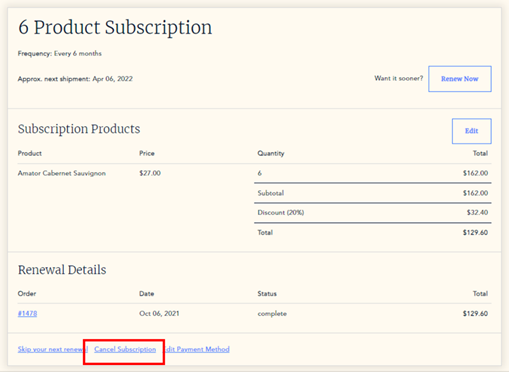
Task: Click the 'Discount (20%)' label
Action: point(281,213)
